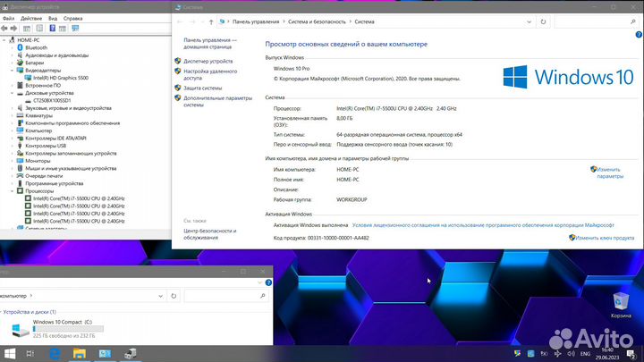Open the Файл menu
644x362 pixels.
point(8,19)
